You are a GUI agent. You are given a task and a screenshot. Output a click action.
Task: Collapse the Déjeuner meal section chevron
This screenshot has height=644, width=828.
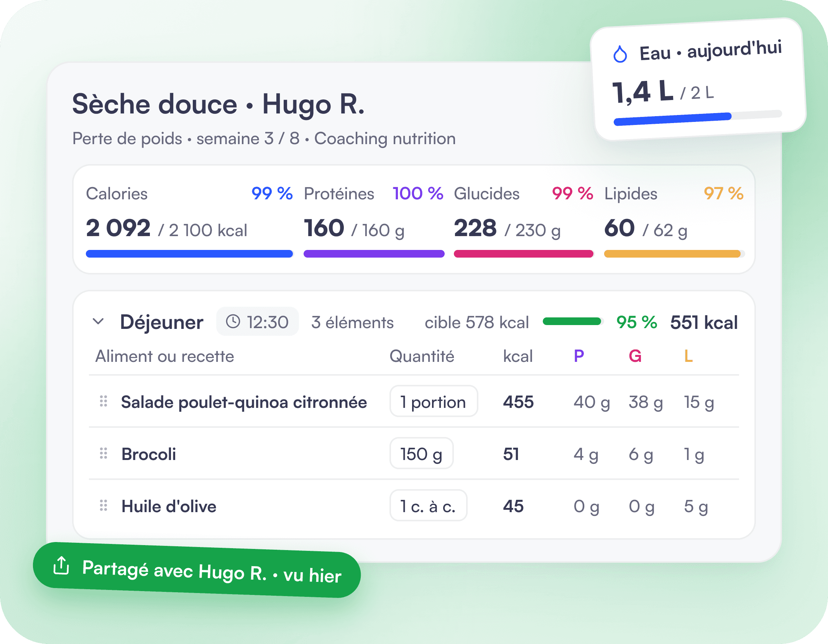(99, 321)
